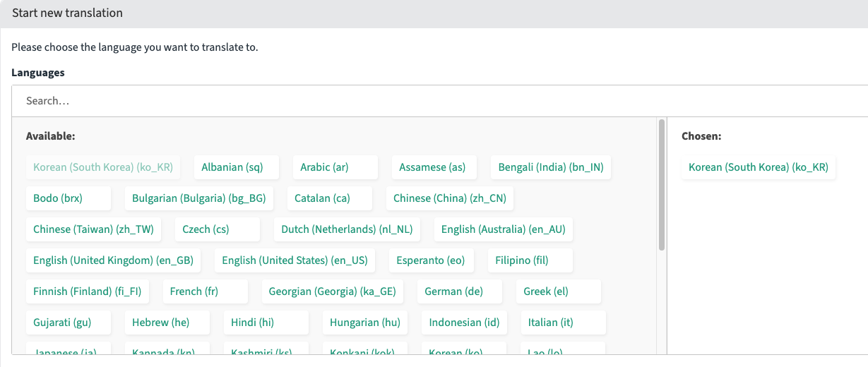Choose English (United Kingdom) (en_GB)
The width and height of the screenshot is (868, 367).
click(x=113, y=260)
